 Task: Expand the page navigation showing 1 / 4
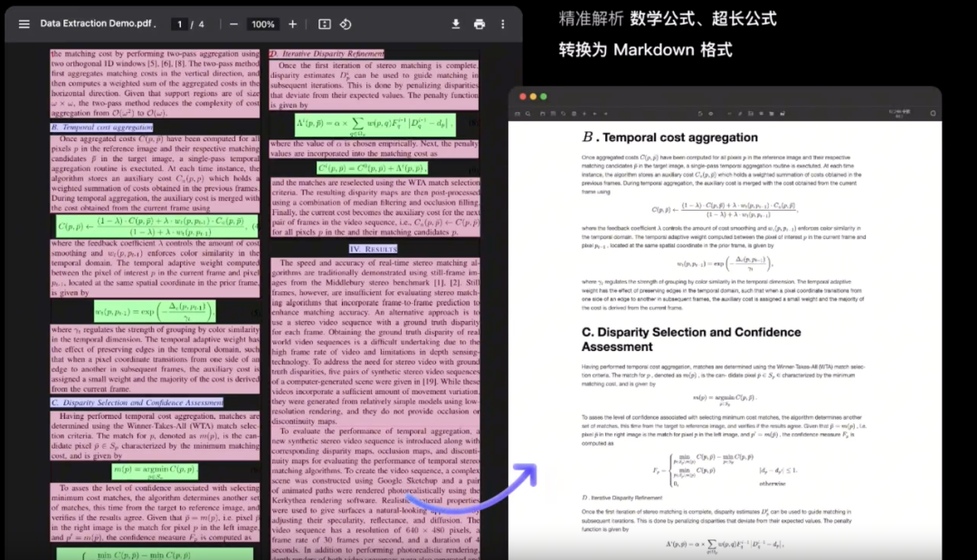coord(188,24)
